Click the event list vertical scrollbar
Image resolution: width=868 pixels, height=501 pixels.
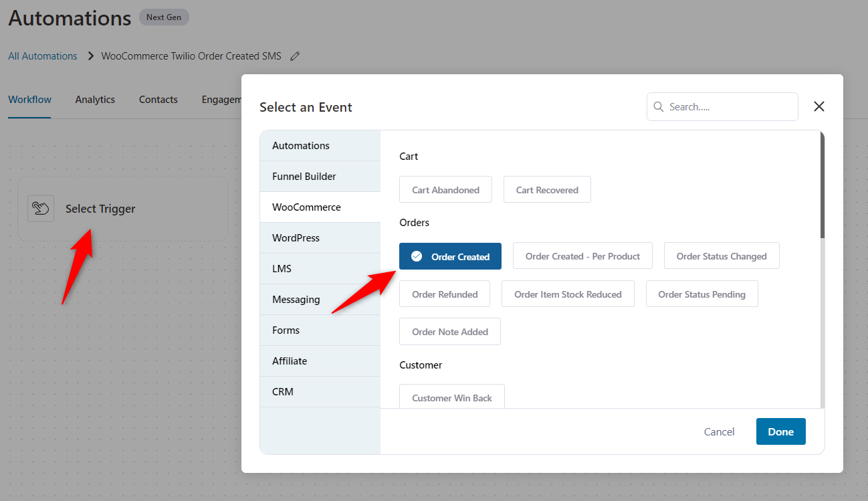(823, 185)
